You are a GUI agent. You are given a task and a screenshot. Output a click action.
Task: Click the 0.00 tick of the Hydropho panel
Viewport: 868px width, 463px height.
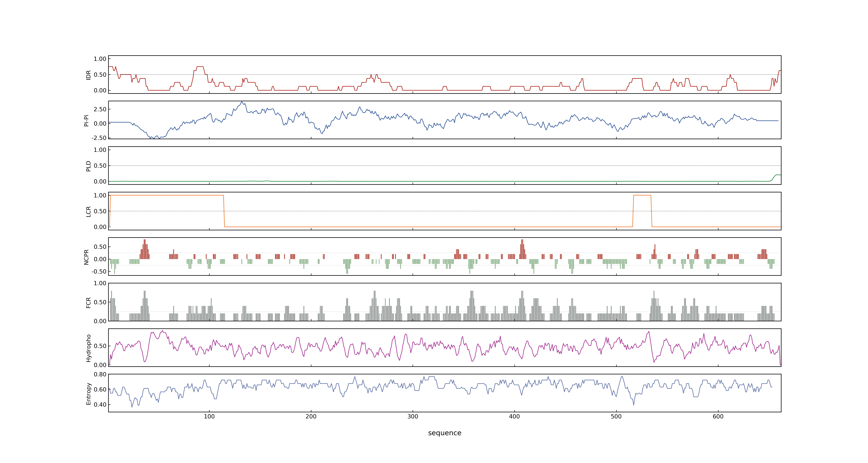coord(100,365)
